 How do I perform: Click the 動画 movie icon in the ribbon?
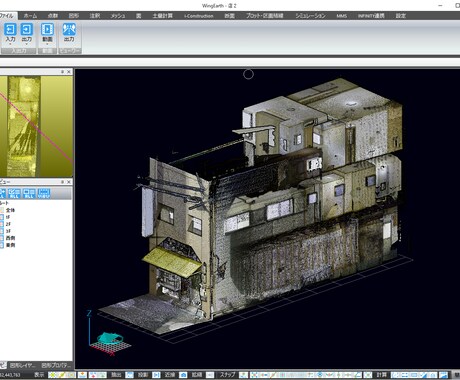coord(47,29)
